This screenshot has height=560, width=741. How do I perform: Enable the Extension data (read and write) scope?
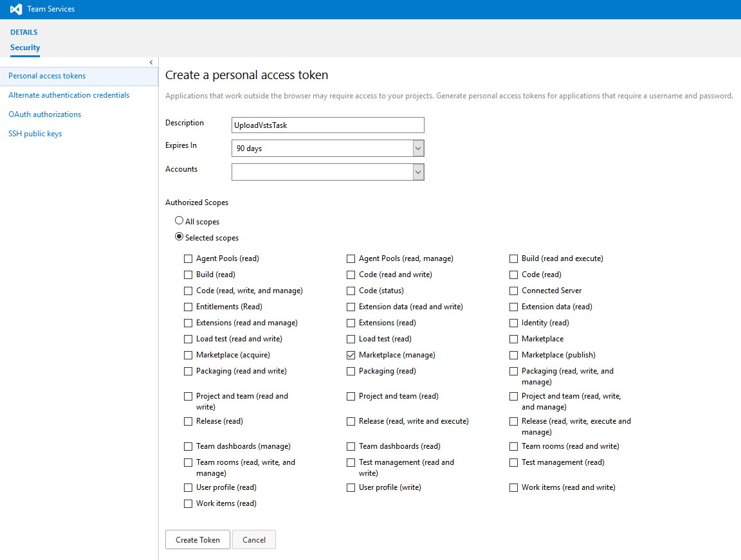[x=351, y=307]
